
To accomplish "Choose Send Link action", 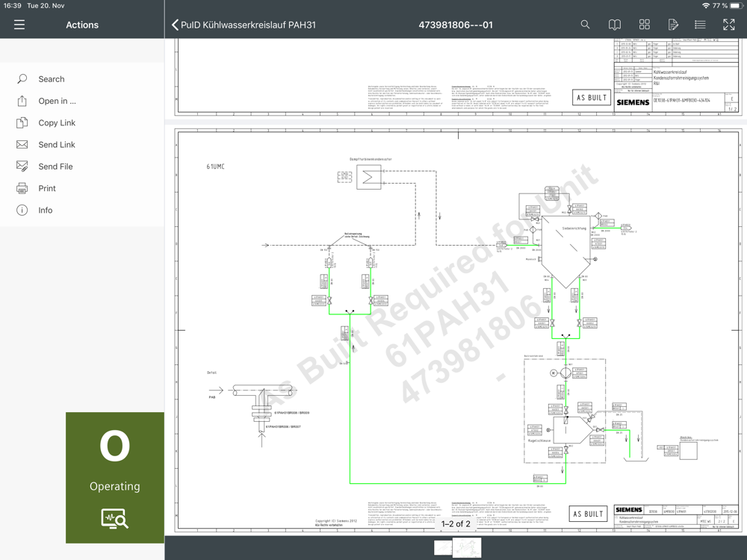I will point(82,145).
